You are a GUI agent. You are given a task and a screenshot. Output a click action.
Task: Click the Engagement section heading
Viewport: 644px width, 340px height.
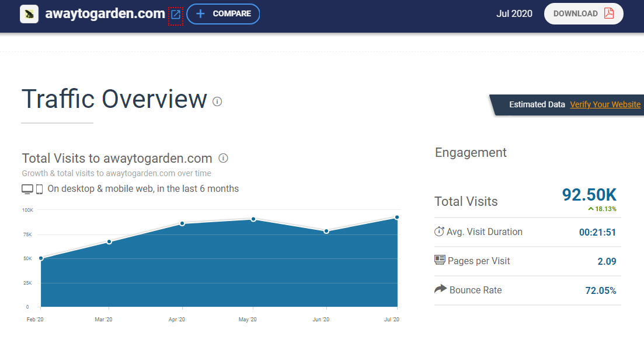click(471, 153)
